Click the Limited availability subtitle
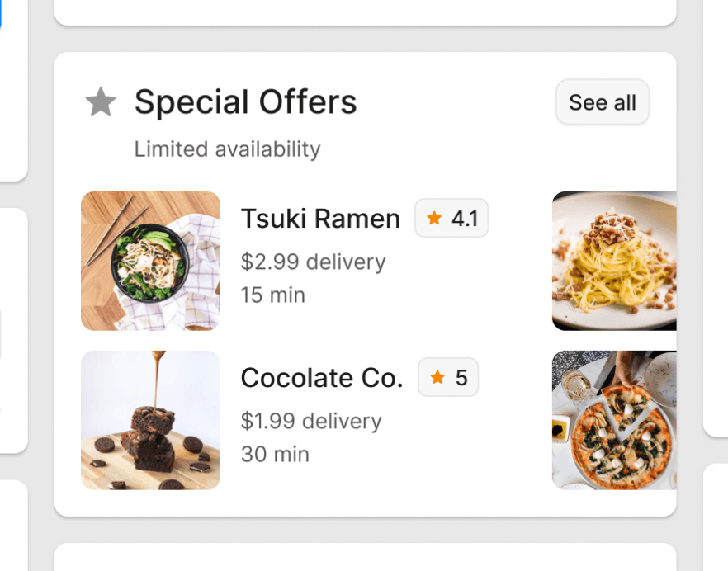 coord(227,149)
